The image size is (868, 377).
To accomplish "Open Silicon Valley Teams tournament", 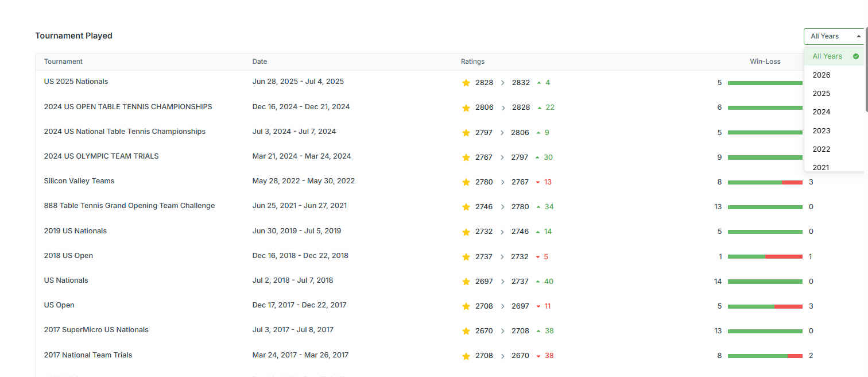I will click(x=79, y=181).
